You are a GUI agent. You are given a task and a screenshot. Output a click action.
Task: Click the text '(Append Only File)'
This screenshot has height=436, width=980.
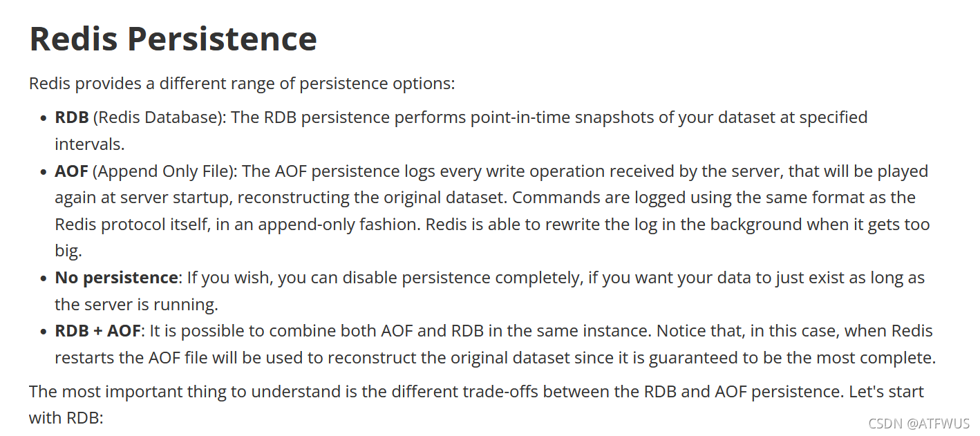click(164, 171)
